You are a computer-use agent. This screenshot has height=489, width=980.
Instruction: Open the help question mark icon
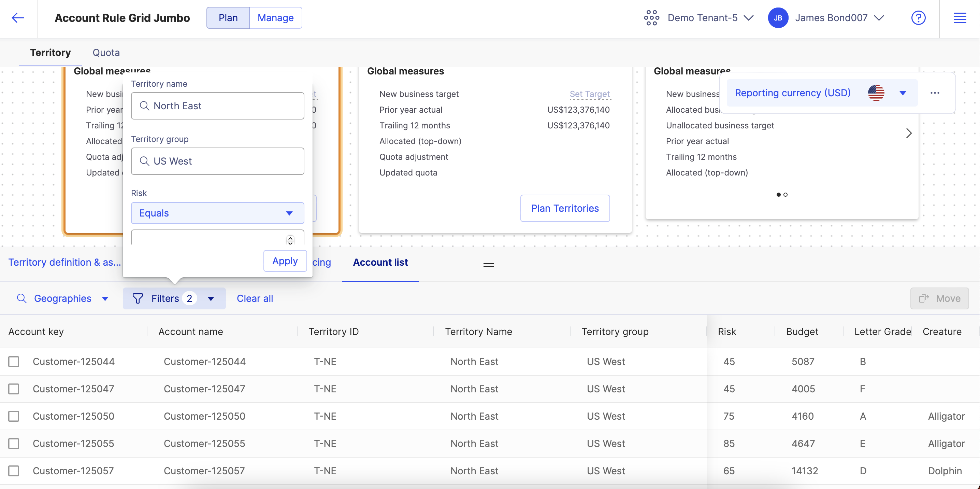click(918, 18)
